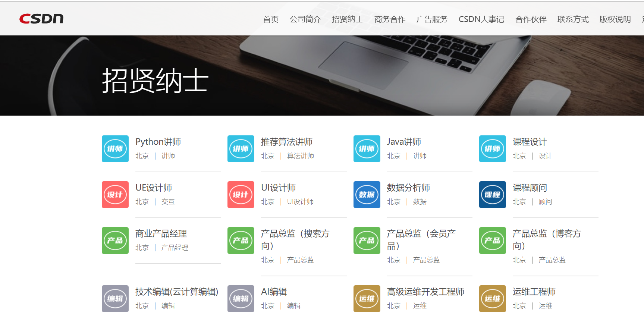This screenshot has width=644, height=314.
Task: Click 设计 tag under 课程设计
Action: (545, 156)
